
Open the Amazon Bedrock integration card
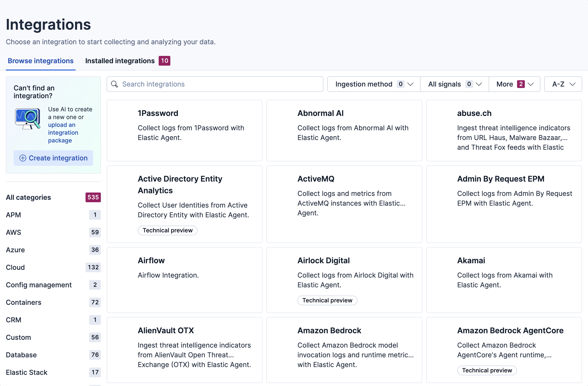tap(344, 350)
